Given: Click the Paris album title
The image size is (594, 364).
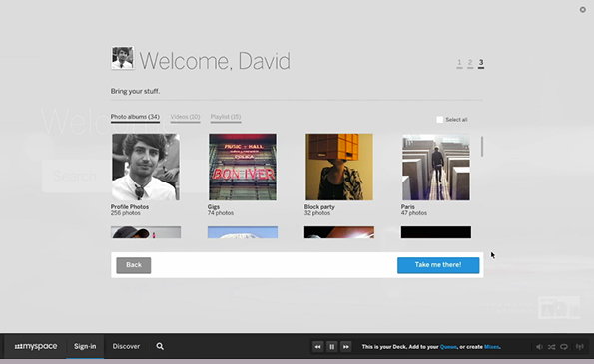Looking at the screenshot, I should (x=408, y=207).
